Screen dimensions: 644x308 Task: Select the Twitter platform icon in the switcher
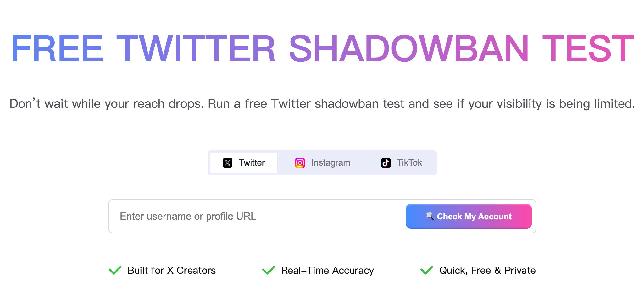tap(227, 162)
